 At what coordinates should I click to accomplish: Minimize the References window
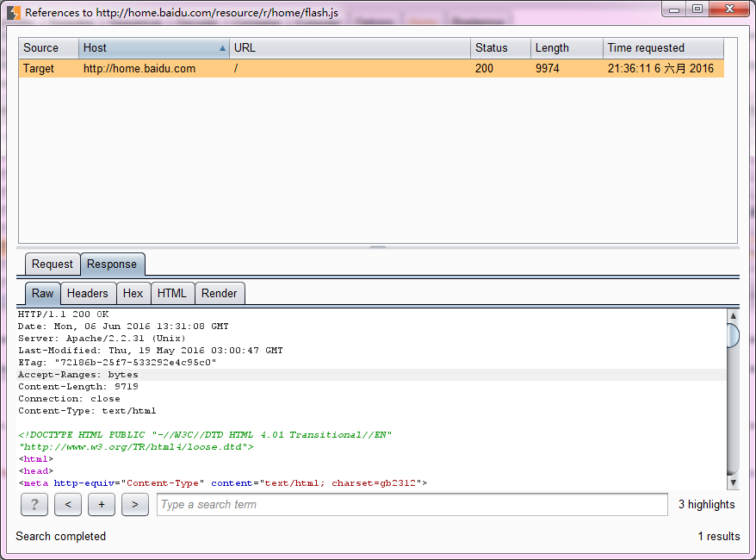tap(674, 9)
